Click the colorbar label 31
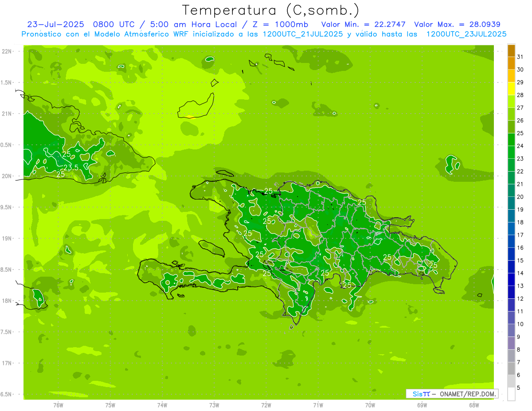This screenshot has width=532, height=411. [520, 57]
